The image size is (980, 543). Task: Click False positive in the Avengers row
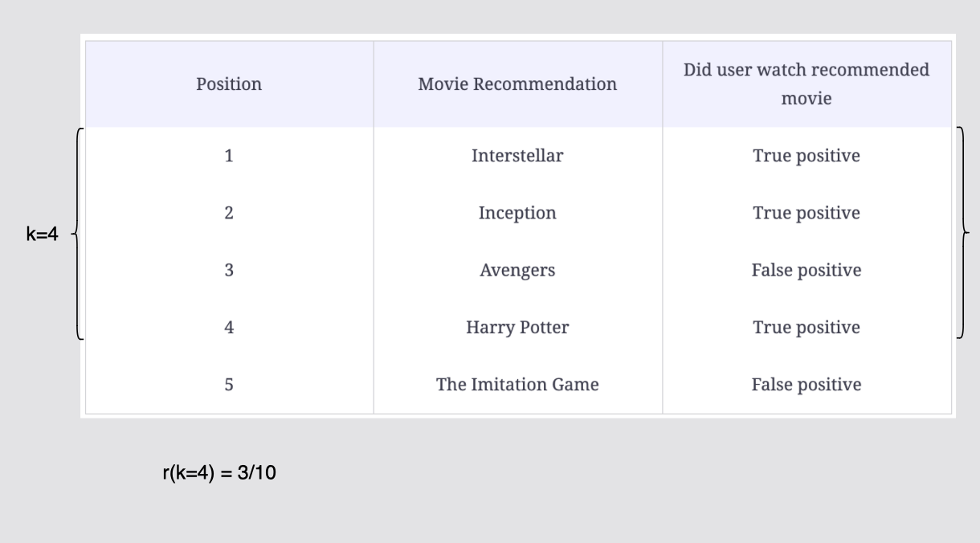click(806, 271)
